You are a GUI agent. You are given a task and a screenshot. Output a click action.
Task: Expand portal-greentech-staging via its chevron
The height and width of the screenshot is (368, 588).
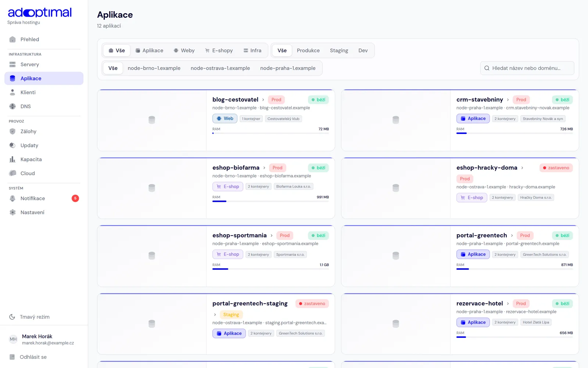pyautogui.click(x=215, y=315)
